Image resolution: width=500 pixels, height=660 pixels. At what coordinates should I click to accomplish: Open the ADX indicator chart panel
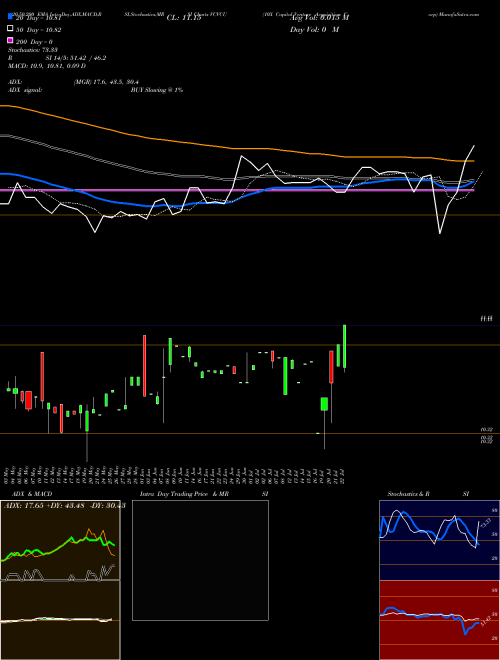click(x=60, y=540)
